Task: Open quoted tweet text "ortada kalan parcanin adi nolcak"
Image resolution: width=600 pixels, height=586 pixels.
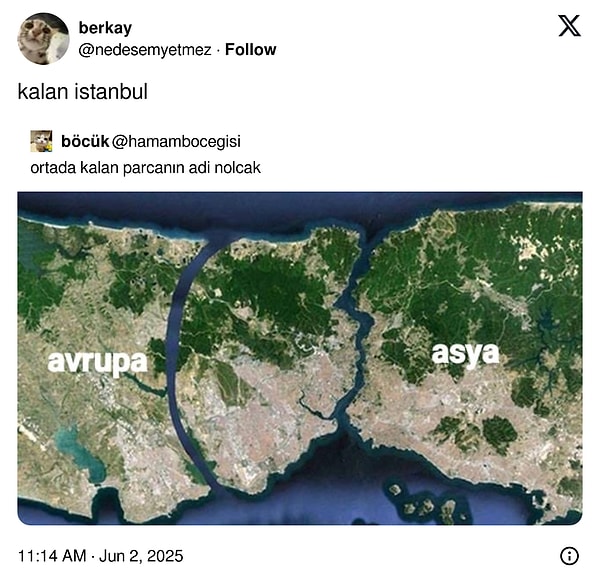Action: (x=145, y=167)
